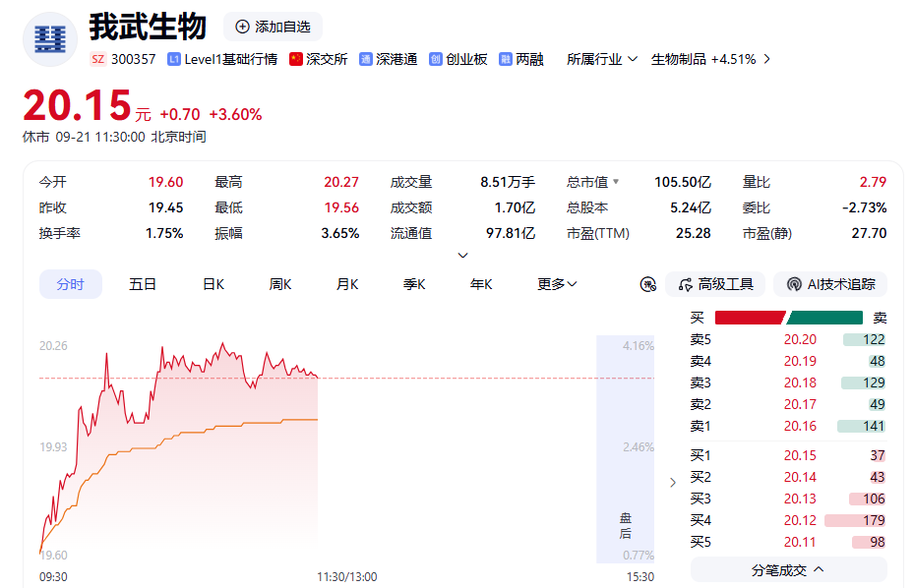
Task: Select the 卖1 price 20.16 row
Action: [x=788, y=426]
